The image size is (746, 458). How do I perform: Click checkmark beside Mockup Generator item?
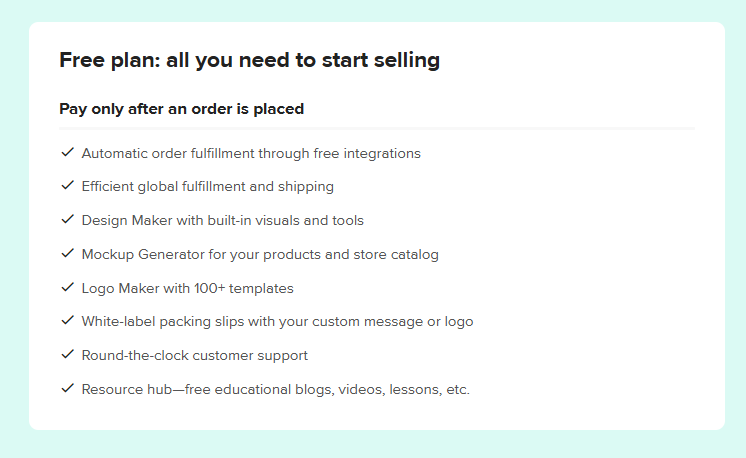click(x=68, y=253)
